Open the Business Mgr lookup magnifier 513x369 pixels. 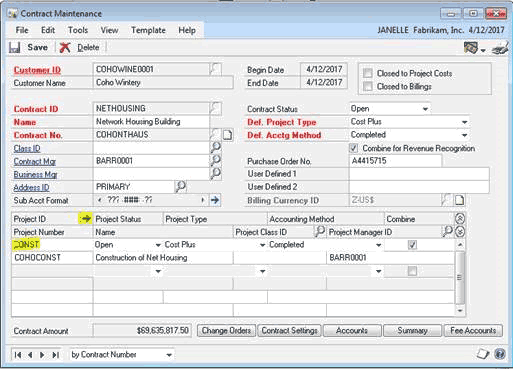[x=216, y=173]
